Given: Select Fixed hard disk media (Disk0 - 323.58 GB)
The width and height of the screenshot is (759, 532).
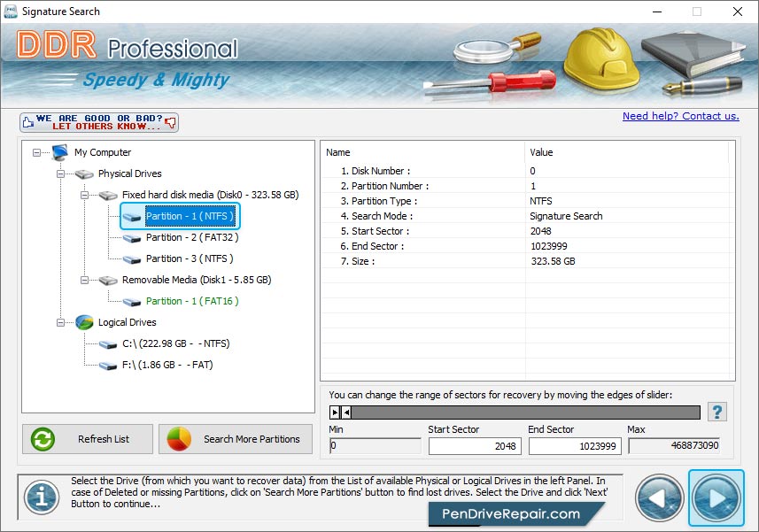Looking at the screenshot, I should click(211, 195).
